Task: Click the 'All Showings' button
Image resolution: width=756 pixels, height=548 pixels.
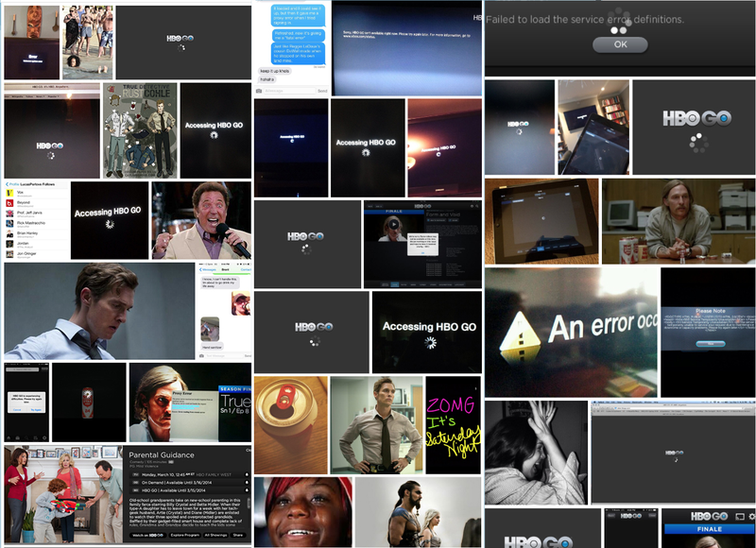Action: [x=215, y=535]
